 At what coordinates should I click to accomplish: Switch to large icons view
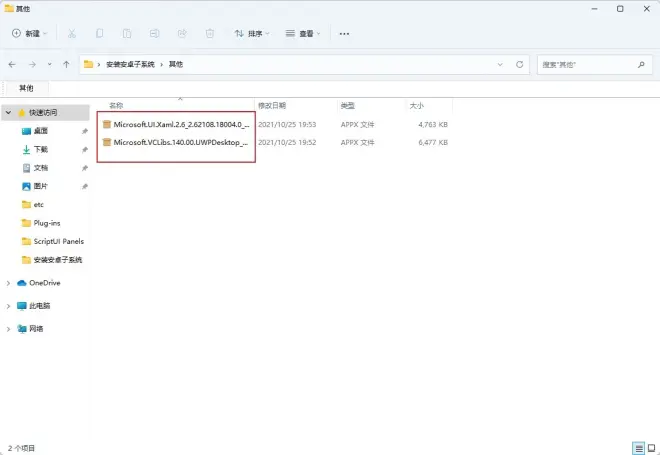(x=651, y=448)
